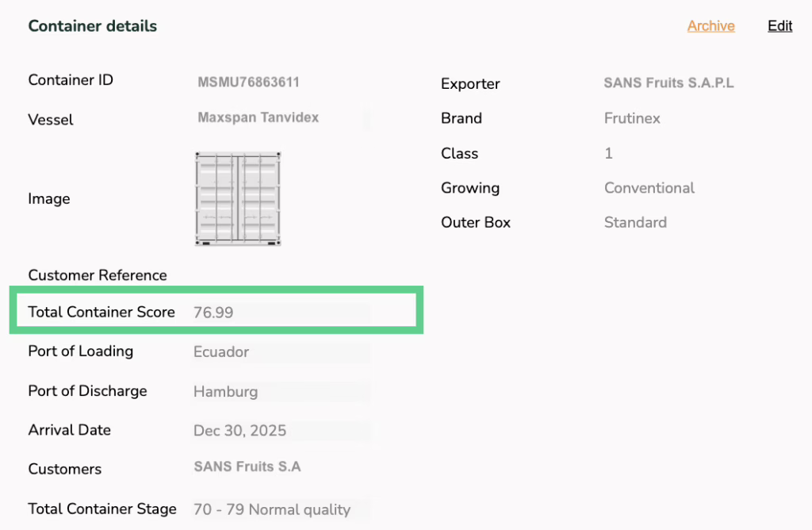
Task: Click the Container details heading
Action: tap(93, 26)
